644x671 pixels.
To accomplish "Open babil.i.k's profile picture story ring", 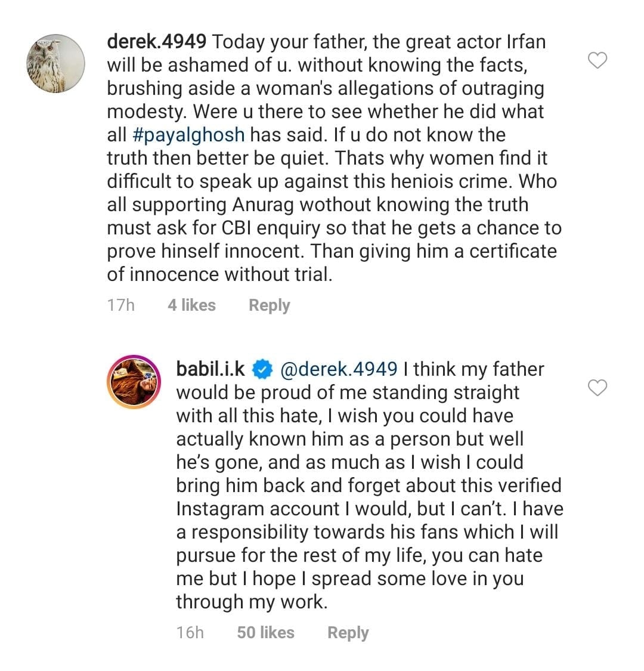I will [134, 382].
